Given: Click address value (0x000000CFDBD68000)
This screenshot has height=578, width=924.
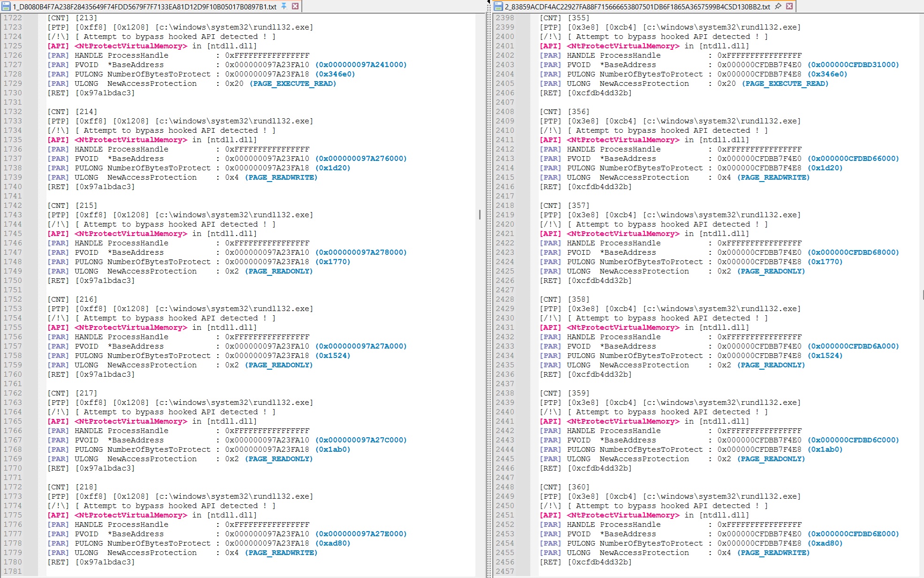Looking at the screenshot, I should [x=853, y=252].
